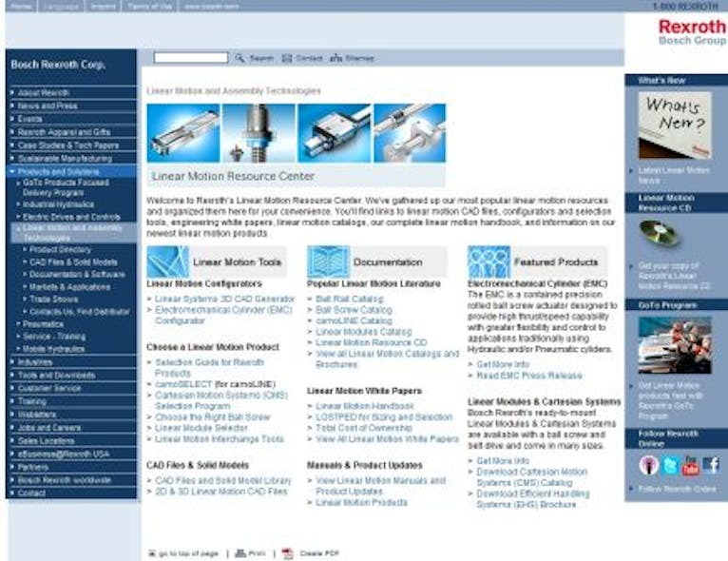The height and width of the screenshot is (561, 728).
Task: Open camoLINE Catalog link
Action: (354, 320)
